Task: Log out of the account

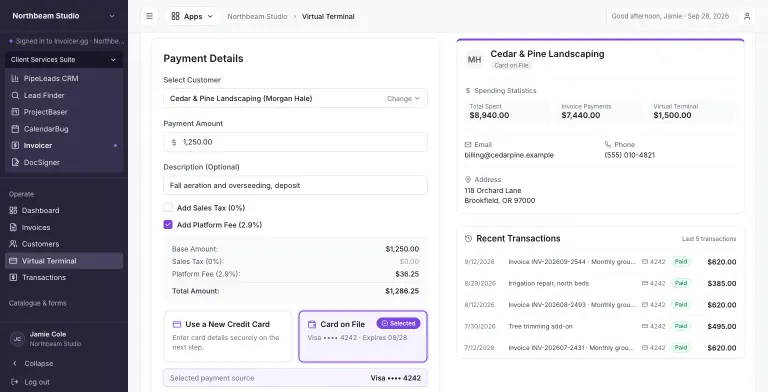Action: click(x=64, y=382)
